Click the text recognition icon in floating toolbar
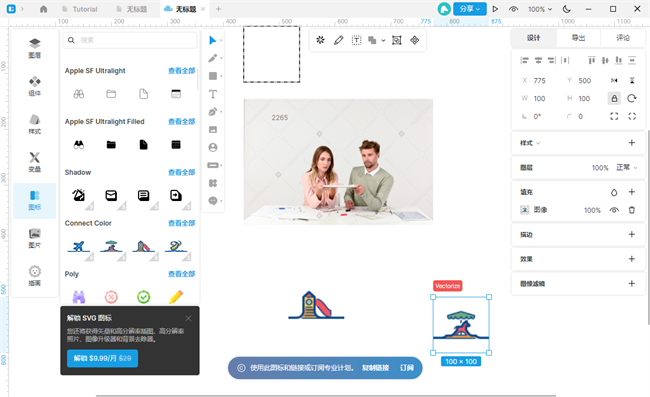650x397 pixels. pos(357,40)
